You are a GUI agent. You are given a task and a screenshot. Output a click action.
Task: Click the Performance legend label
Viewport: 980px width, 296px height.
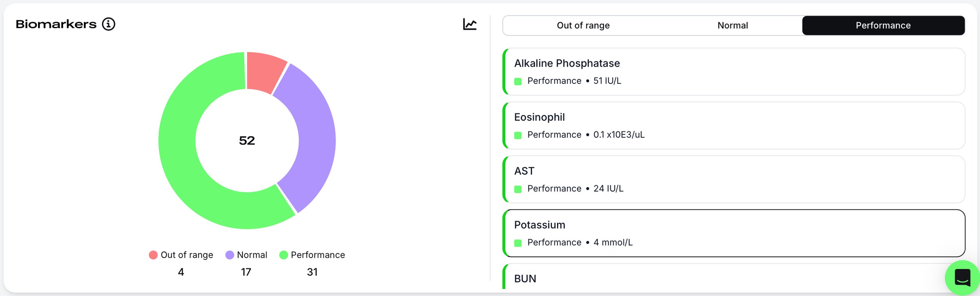coord(318,255)
